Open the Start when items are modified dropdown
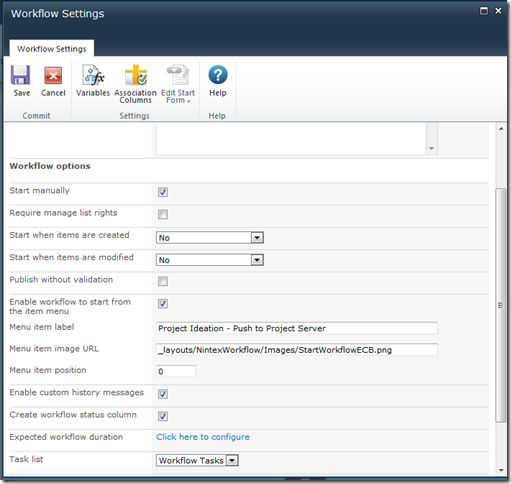Viewport: 511px width, 484px height. 210,260
